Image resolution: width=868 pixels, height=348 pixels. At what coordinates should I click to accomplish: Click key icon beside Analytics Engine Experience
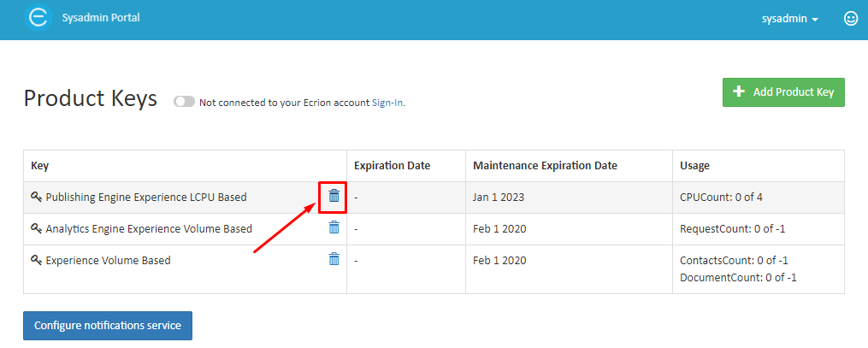(x=37, y=228)
